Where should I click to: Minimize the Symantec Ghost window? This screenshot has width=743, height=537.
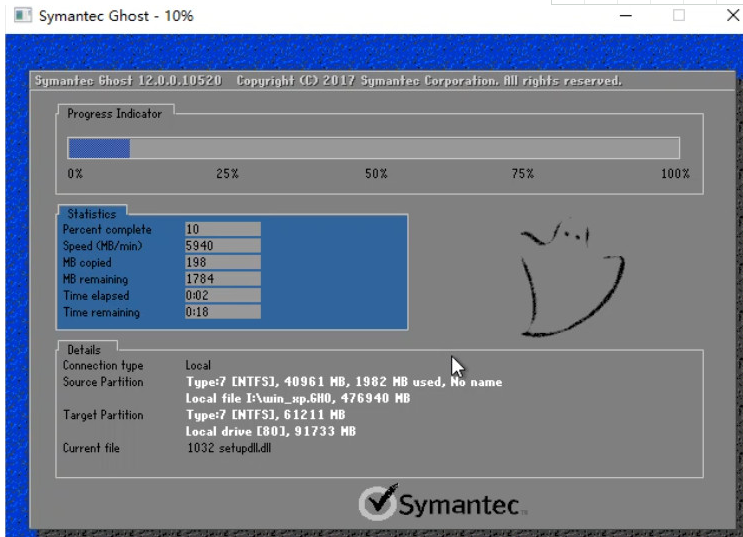point(626,16)
